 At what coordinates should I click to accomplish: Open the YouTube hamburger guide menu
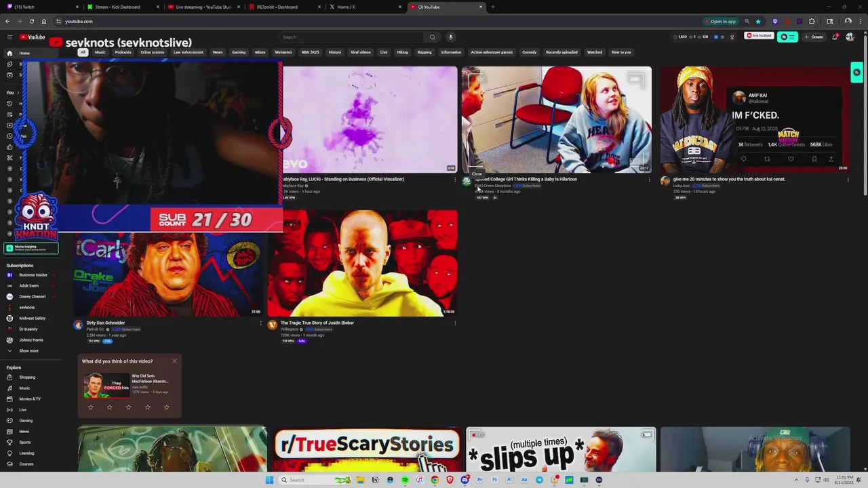point(9,37)
